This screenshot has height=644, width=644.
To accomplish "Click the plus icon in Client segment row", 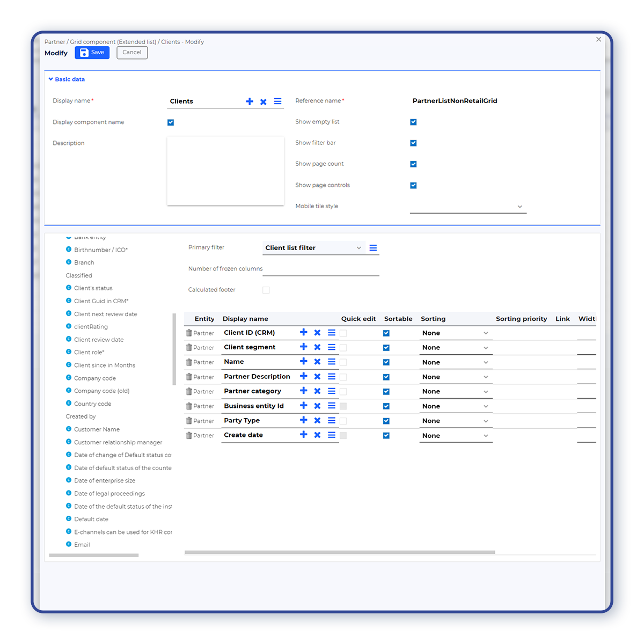I will (304, 347).
